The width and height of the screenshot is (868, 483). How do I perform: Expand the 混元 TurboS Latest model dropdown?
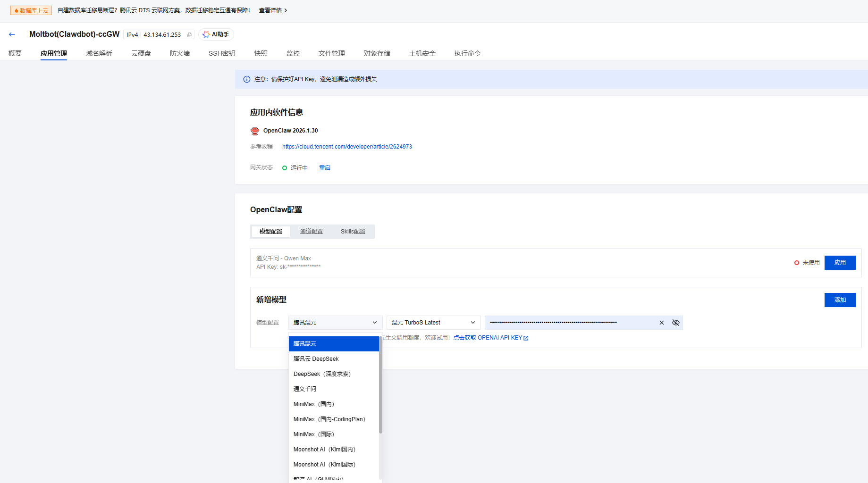click(434, 323)
